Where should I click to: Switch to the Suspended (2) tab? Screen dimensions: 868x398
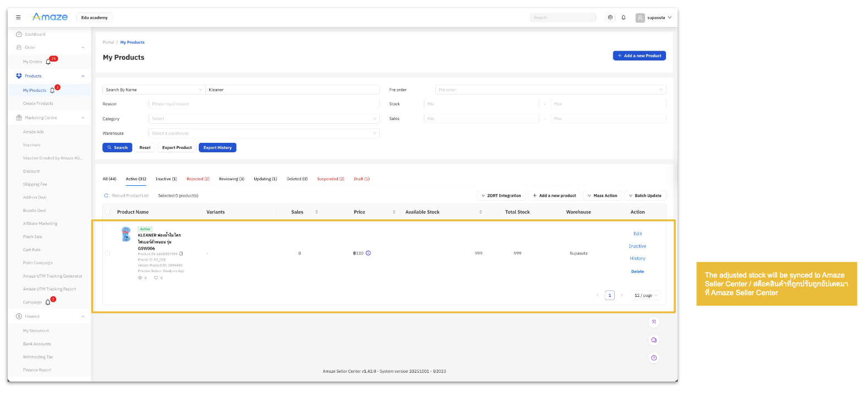click(x=331, y=179)
